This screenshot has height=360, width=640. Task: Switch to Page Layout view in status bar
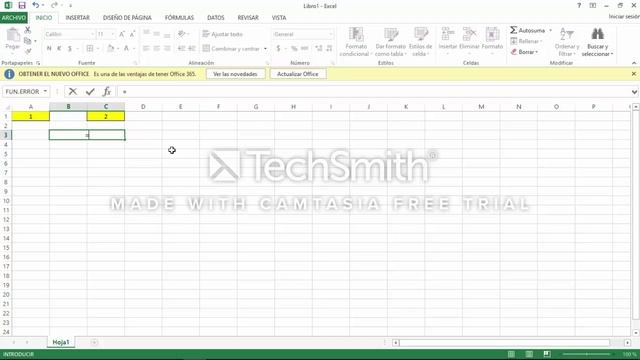click(x=529, y=354)
